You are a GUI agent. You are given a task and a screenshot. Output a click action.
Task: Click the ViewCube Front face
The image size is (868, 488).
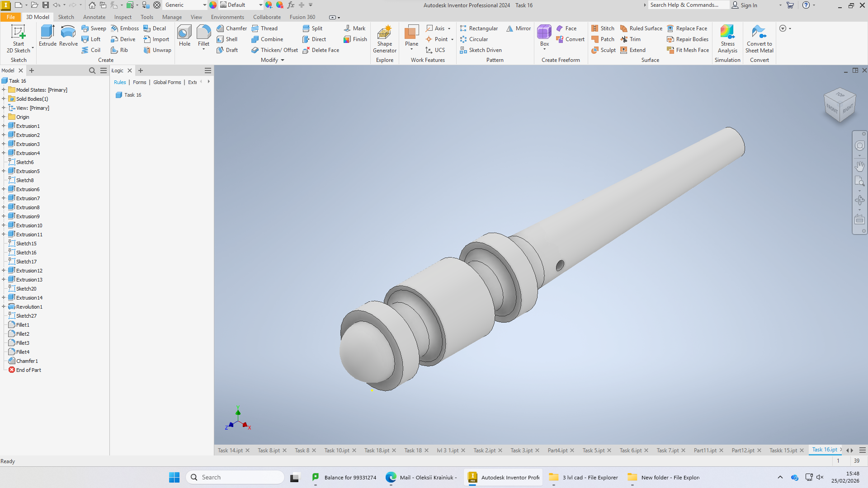pyautogui.click(x=832, y=108)
